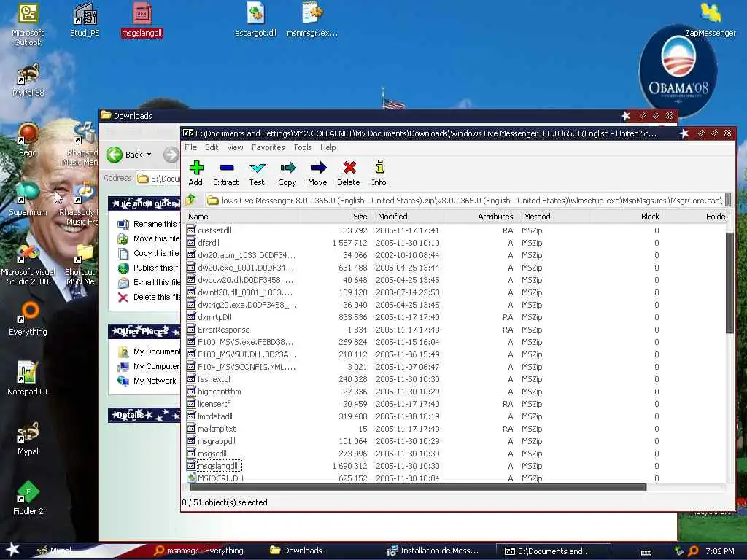Click the Extract toolbar icon
The height and width of the screenshot is (560, 747).
click(x=226, y=173)
